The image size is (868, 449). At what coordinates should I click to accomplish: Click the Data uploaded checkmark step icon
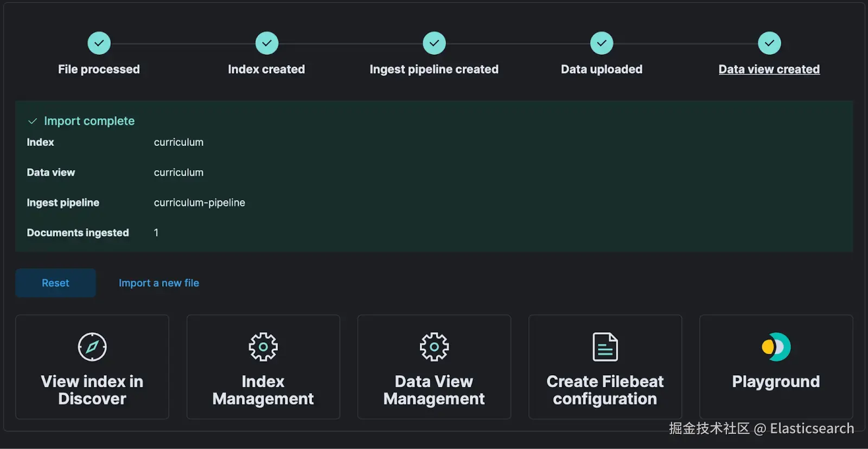tap(602, 43)
